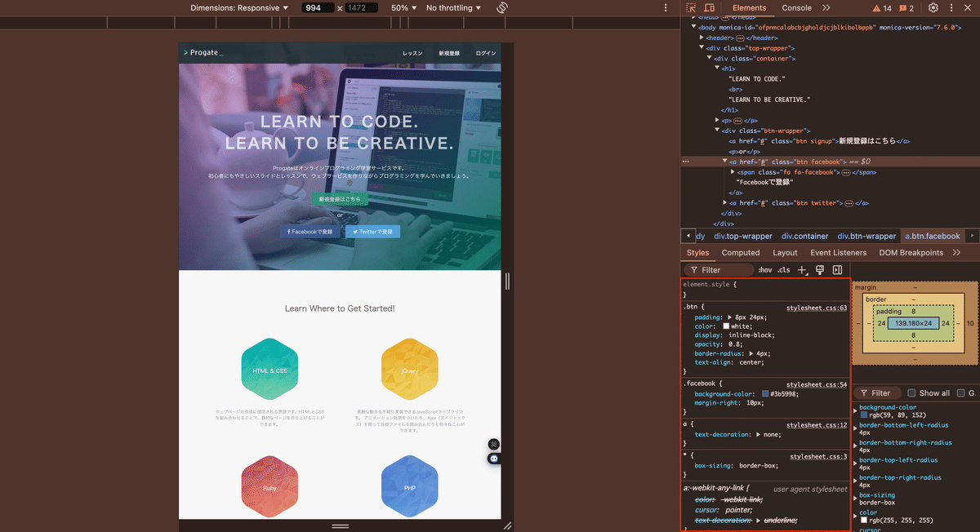Click the white color swatch in .btn rule
Screen dimensions: 980x532
[x=726, y=326]
